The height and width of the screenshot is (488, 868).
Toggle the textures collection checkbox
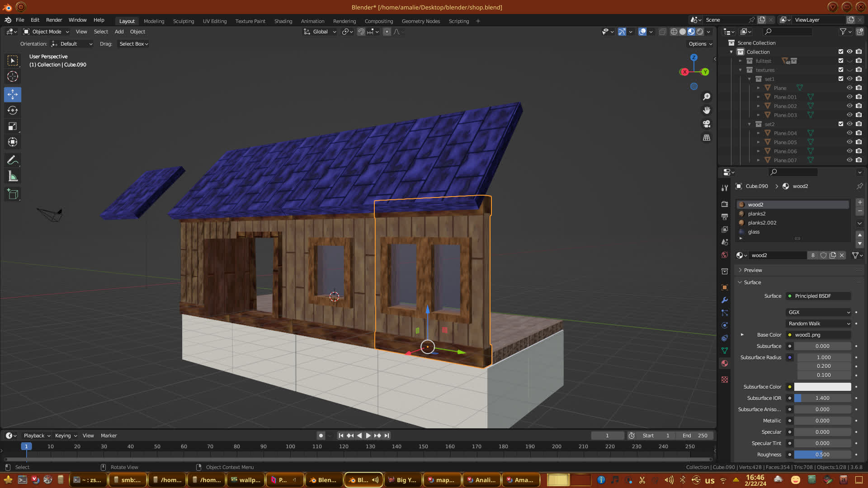pyautogui.click(x=841, y=70)
